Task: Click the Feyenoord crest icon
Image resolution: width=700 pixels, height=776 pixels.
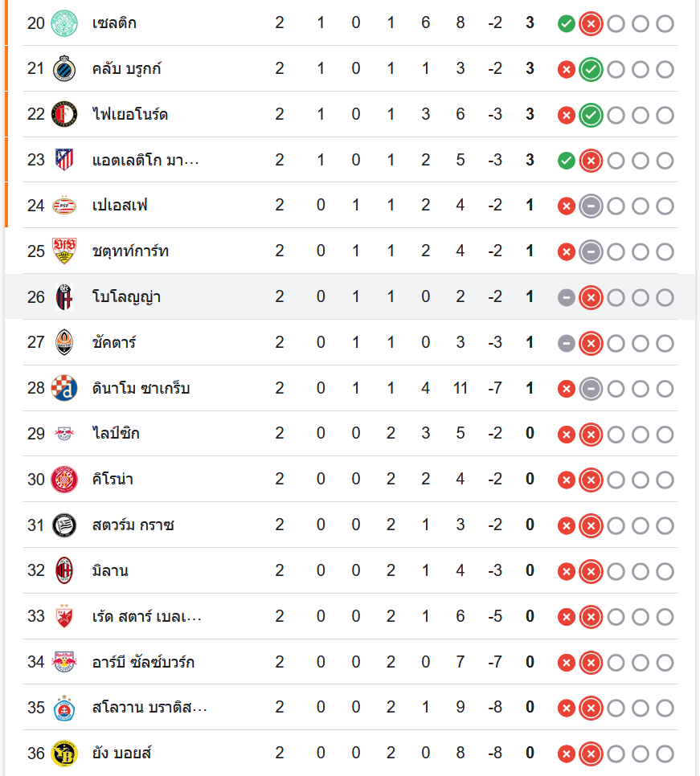Action: [63, 114]
